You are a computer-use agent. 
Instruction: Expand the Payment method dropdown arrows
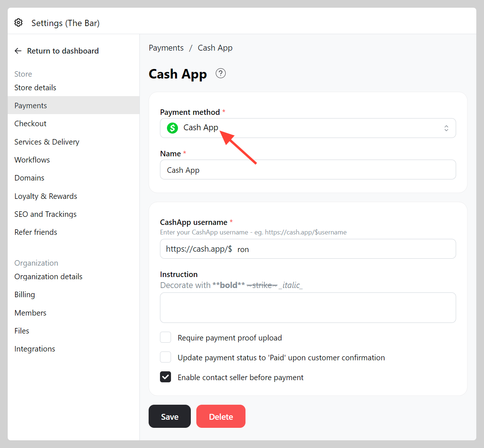[446, 128]
